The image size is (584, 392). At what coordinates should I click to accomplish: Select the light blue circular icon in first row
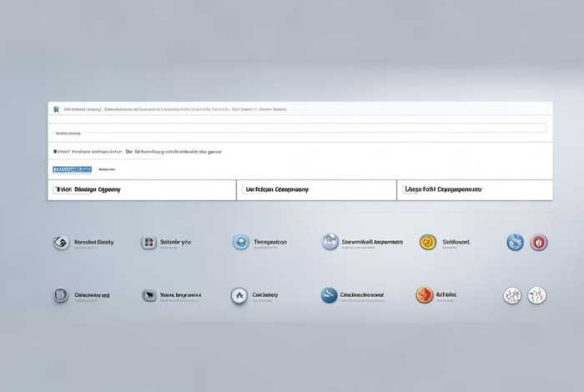point(240,242)
